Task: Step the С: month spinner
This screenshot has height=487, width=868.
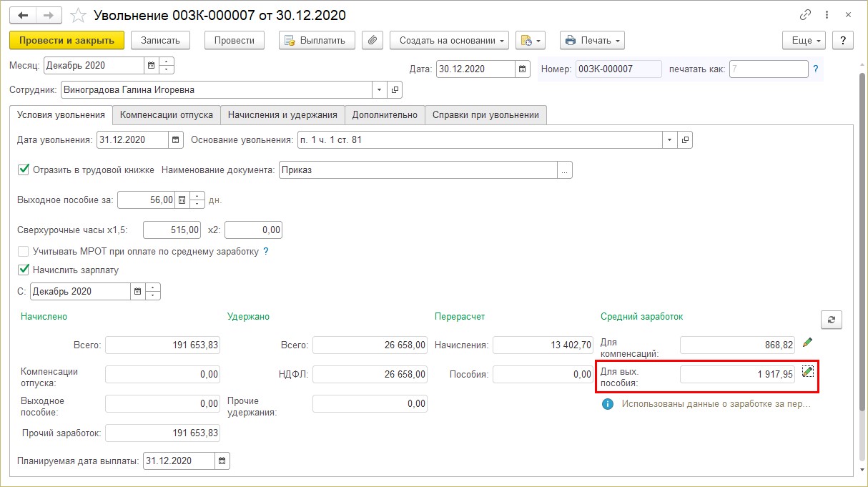Action: [153, 292]
